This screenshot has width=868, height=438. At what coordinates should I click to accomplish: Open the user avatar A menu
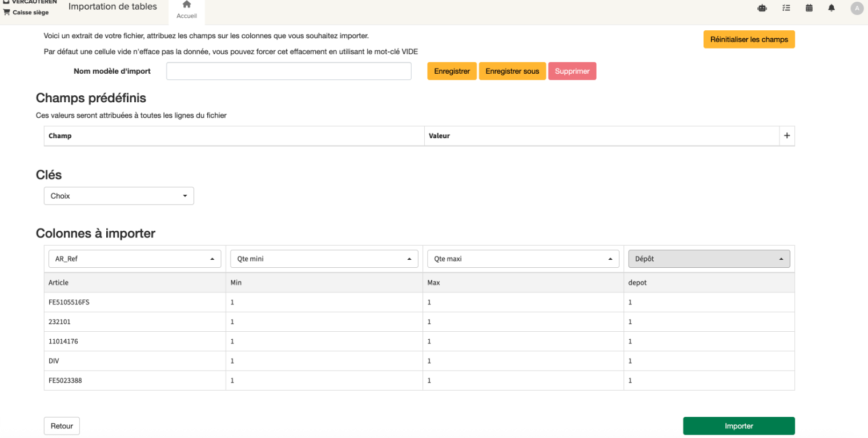(x=857, y=8)
